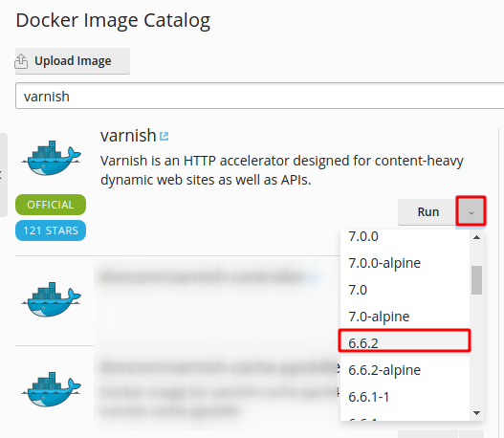Click the Run button for varnish

(x=427, y=212)
